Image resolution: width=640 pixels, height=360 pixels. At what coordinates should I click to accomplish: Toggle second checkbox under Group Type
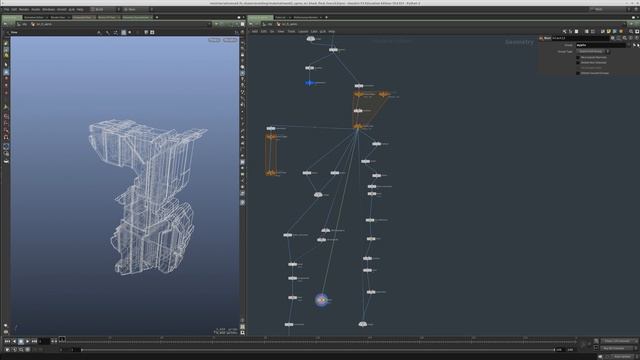pos(578,63)
